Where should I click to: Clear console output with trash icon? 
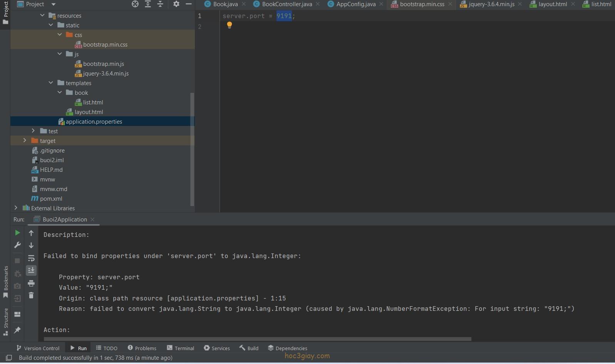[x=31, y=295]
